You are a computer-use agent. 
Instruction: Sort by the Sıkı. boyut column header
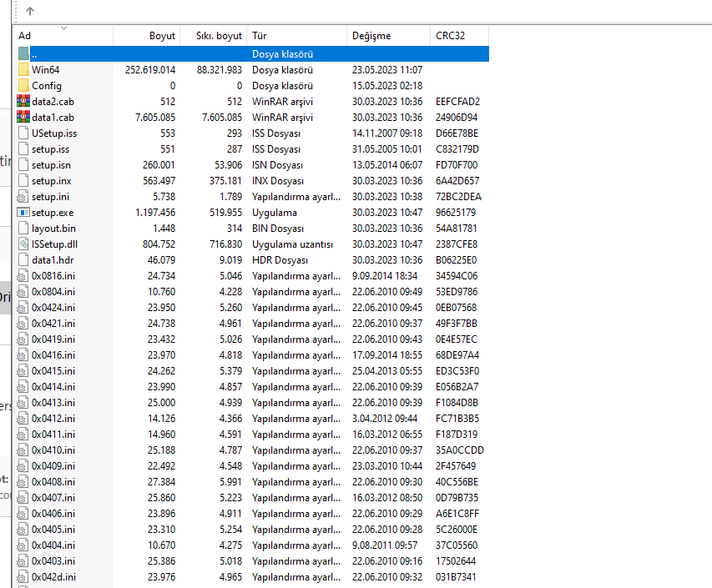214,36
